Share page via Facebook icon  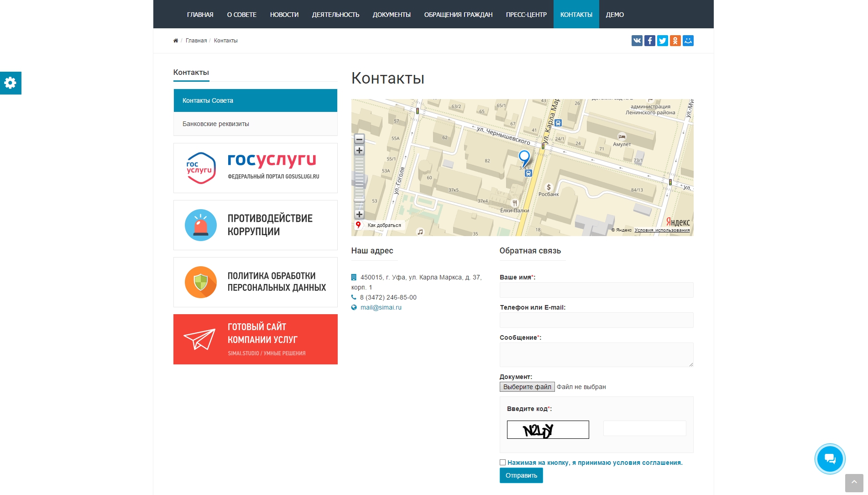[649, 41]
